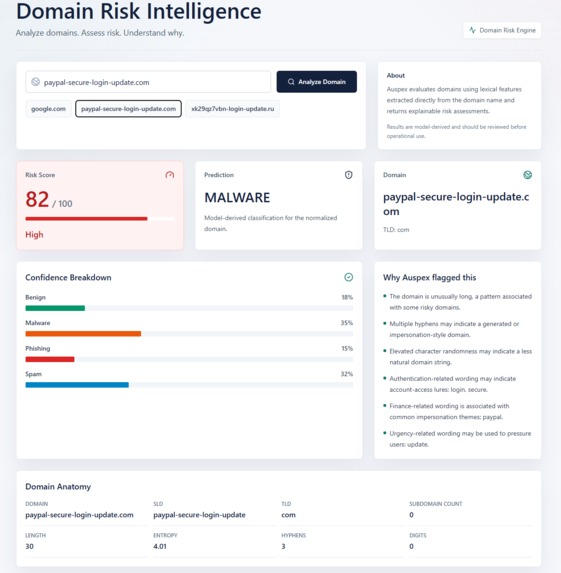Click the Spam 32% value
This screenshot has height=573, width=561.
tap(347, 374)
